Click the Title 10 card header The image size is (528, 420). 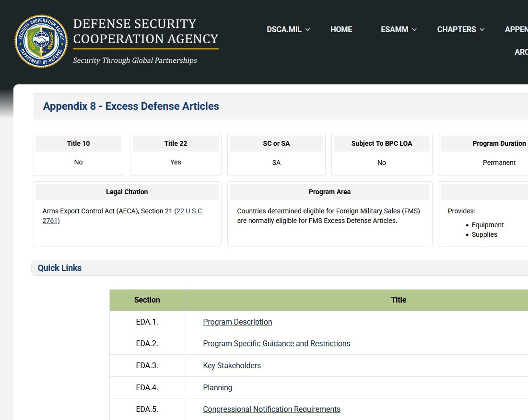tap(78, 143)
